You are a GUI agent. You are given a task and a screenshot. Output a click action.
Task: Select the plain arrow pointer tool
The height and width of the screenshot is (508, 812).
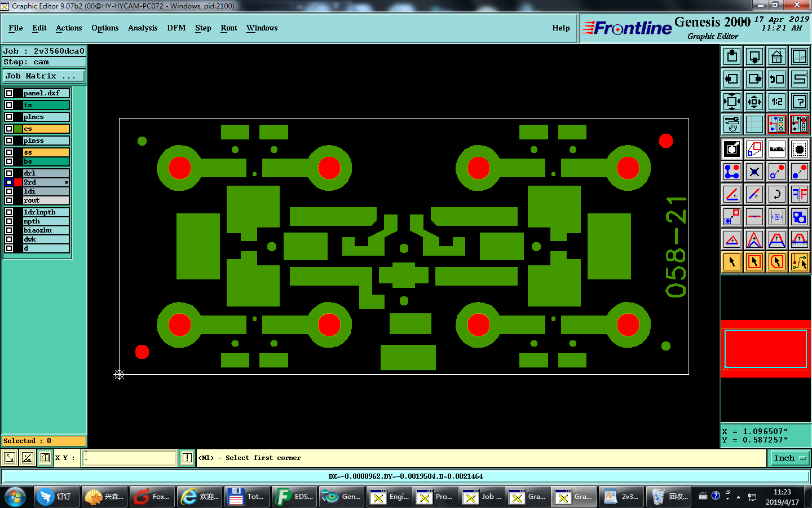732,262
